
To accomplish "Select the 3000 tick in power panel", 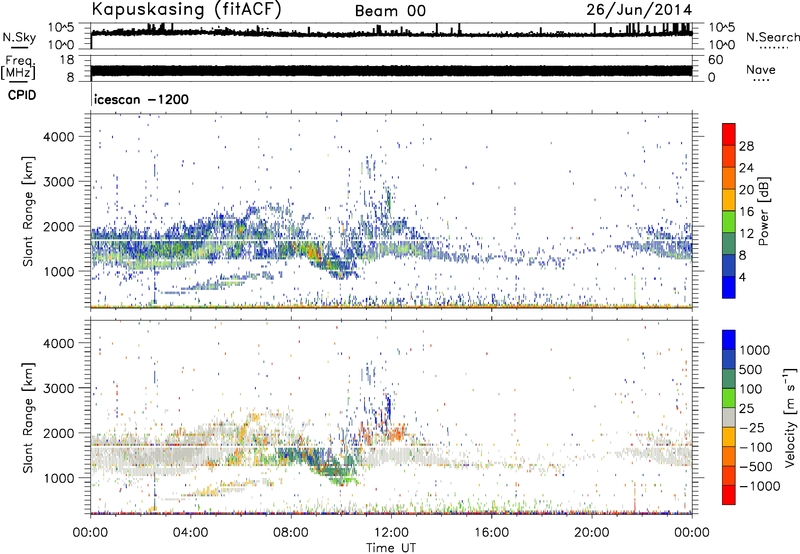I will tap(59, 182).
